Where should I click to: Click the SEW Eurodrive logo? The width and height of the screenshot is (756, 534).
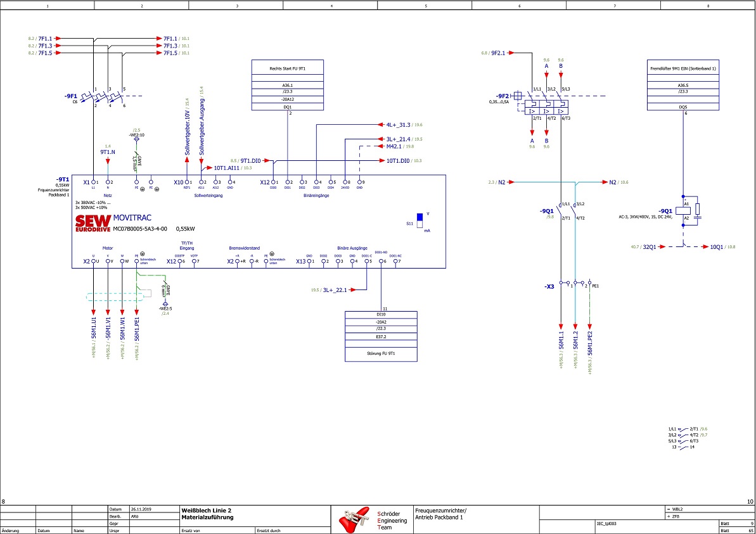click(93, 224)
